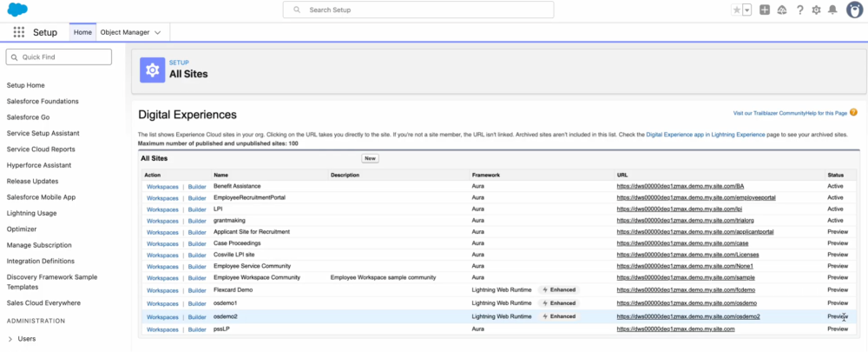Viewport: 868px width, 352px height.
Task: Click the Search Setup field
Action: pos(418,10)
